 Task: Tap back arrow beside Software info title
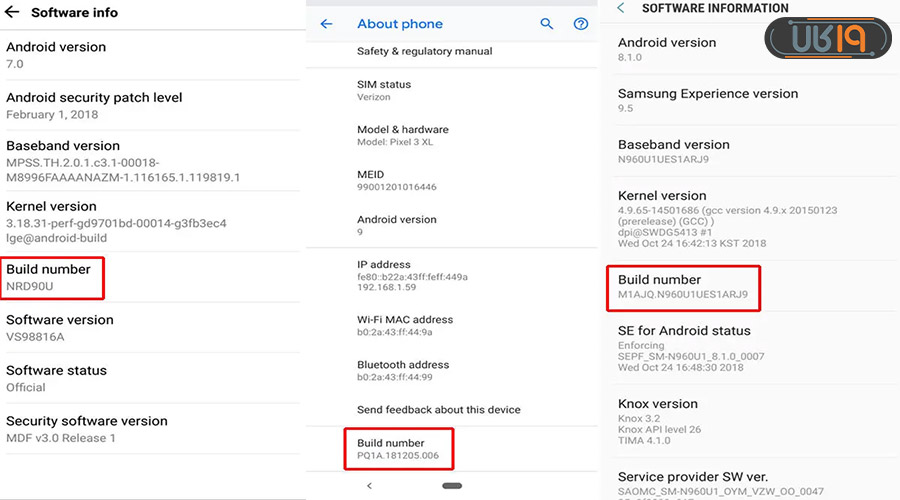point(13,13)
